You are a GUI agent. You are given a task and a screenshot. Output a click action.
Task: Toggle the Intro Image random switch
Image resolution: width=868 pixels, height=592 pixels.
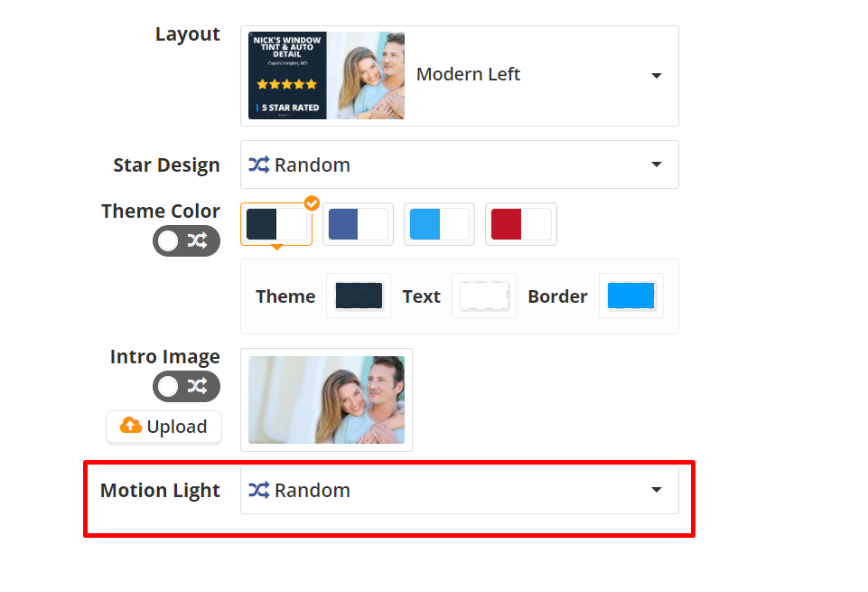click(x=186, y=386)
